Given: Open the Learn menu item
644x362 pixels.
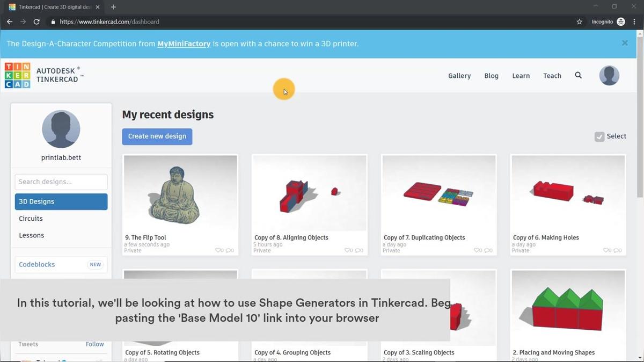Looking at the screenshot, I should (x=521, y=76).
